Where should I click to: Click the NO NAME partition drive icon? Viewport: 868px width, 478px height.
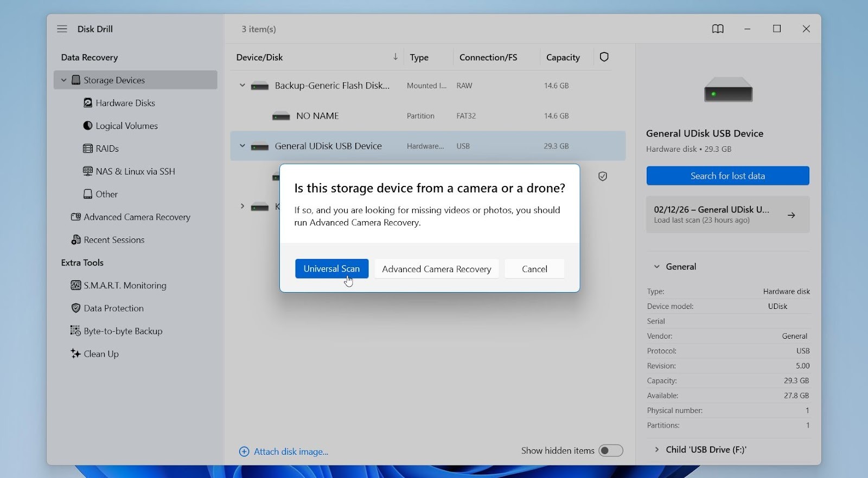(x=281, y=116)
